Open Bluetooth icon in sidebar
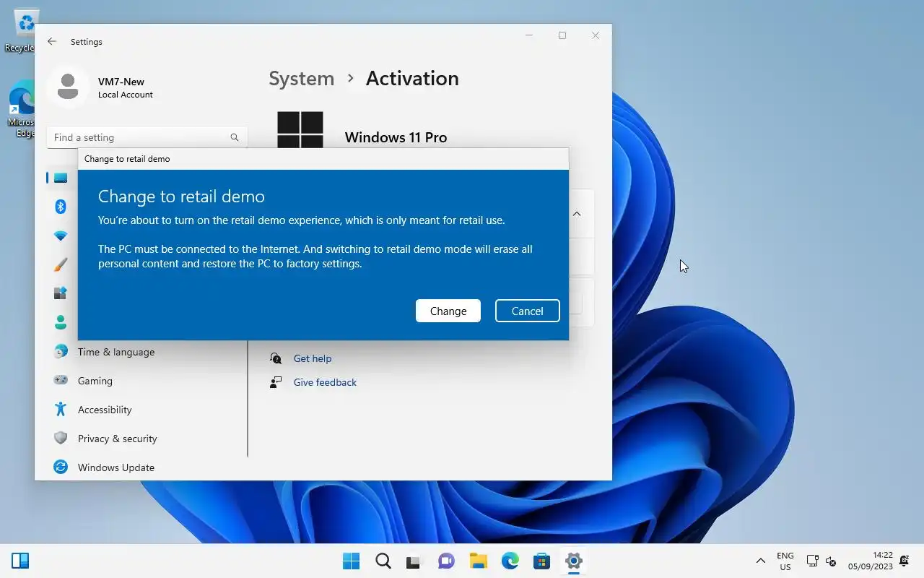The width and height of the screenshot is (924, 578). [x=61, y=207]
